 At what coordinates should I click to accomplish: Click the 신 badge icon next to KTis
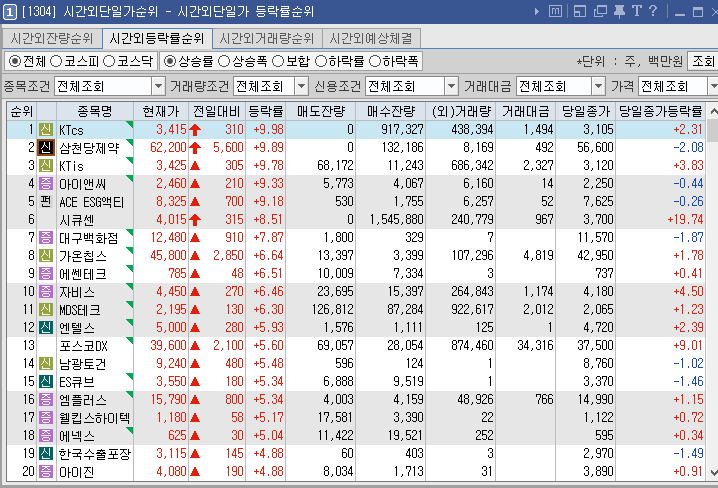click(45, 166)
